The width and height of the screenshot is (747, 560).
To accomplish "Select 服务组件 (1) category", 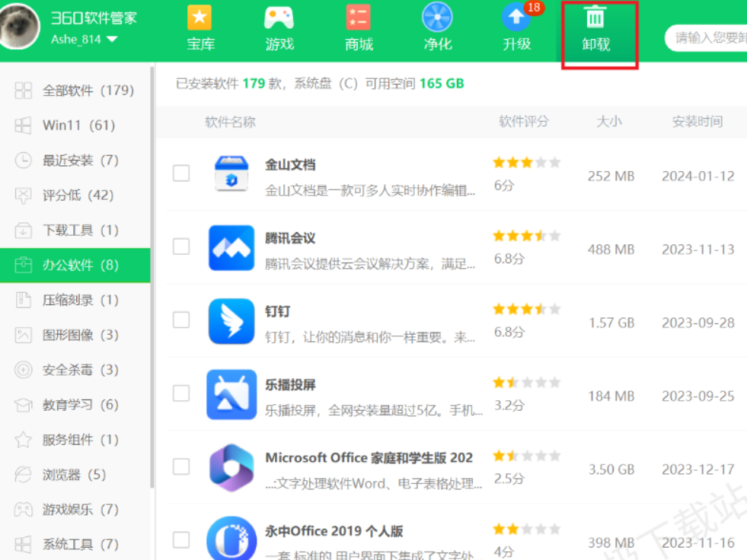I will pos(75,440).
